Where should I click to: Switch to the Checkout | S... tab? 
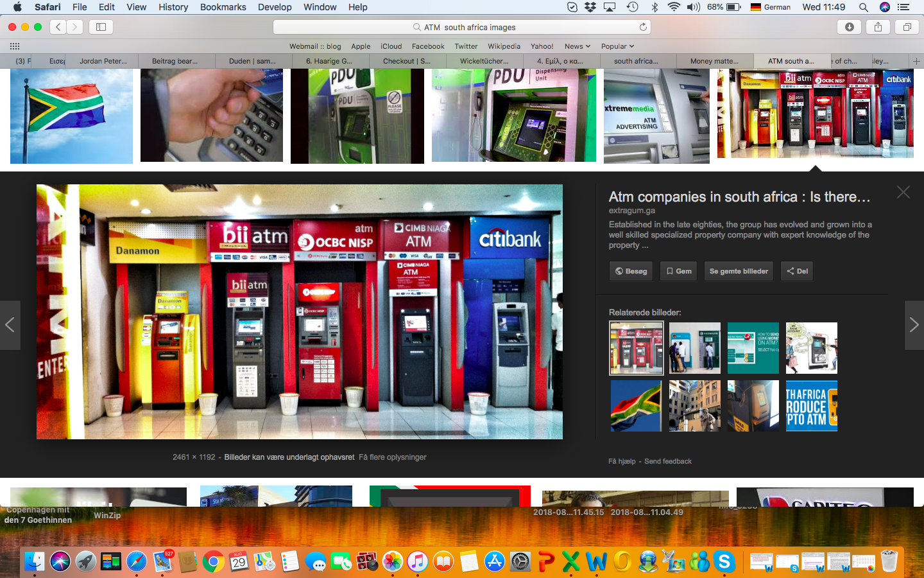(407, 61)
